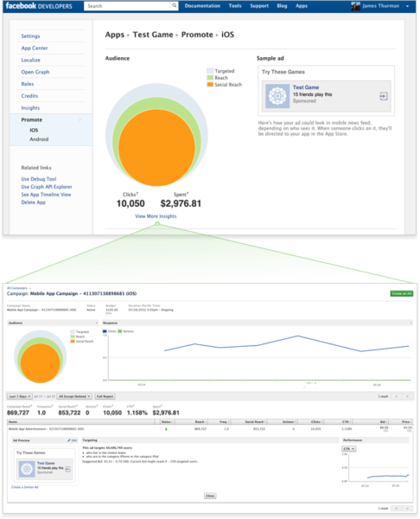
Task: Click Promote in breadcrumb
Action: [197, 35]
